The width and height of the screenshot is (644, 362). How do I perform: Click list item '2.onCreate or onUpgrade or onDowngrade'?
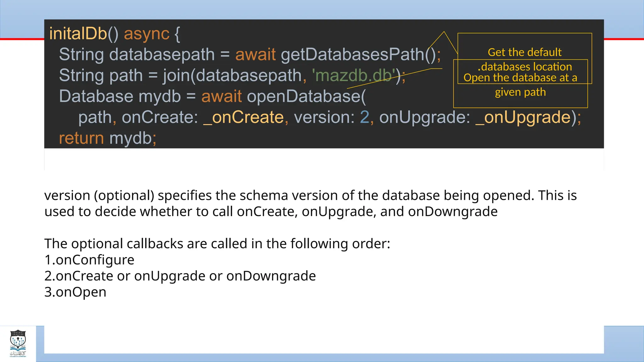tap(180, 276)
